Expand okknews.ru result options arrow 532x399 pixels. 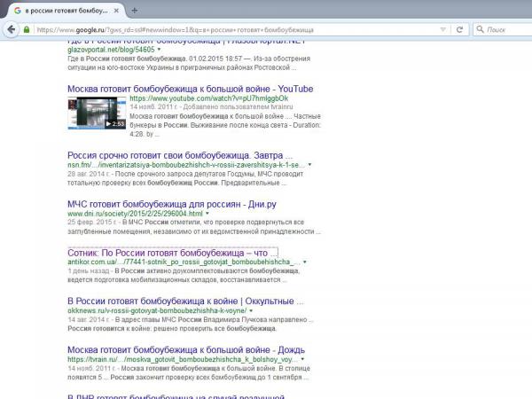[x=251, y=310]
